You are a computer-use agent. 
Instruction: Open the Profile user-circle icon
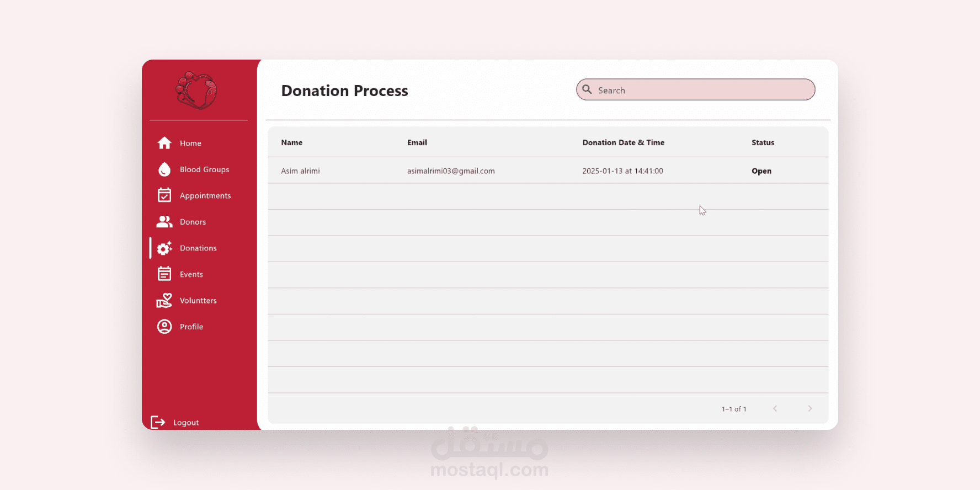(164, 327)
